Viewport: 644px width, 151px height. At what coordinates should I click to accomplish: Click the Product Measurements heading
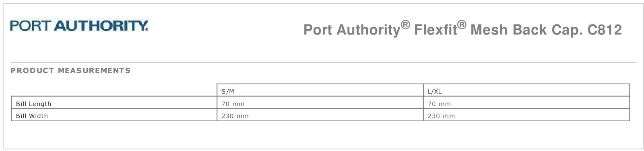[x=70, y=71]
